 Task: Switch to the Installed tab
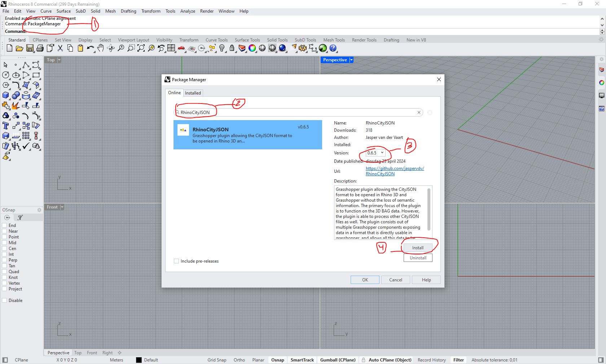[193, 93]
